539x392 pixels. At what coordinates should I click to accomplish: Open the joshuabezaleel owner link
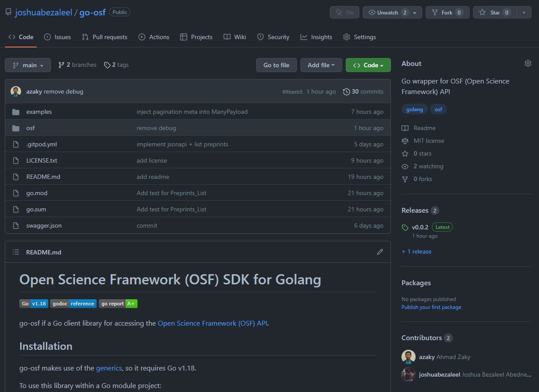[43, 12]
